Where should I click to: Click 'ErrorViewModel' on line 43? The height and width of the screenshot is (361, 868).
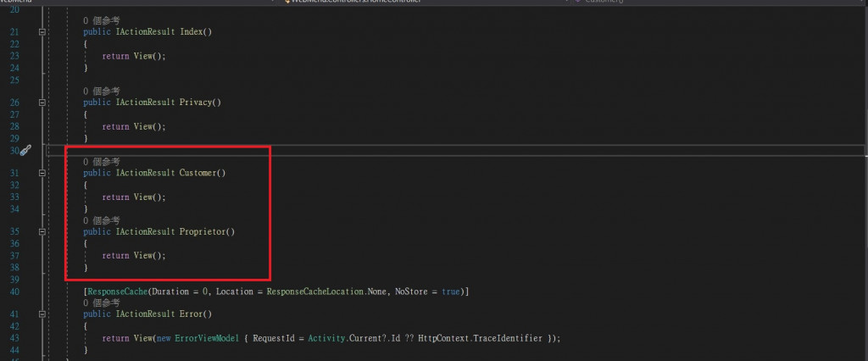point(207,338)
